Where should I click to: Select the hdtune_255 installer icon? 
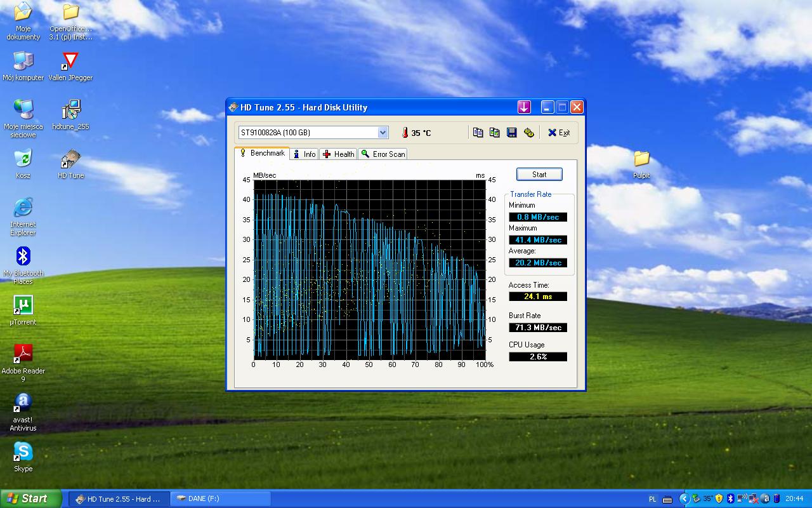coord(70,115)
